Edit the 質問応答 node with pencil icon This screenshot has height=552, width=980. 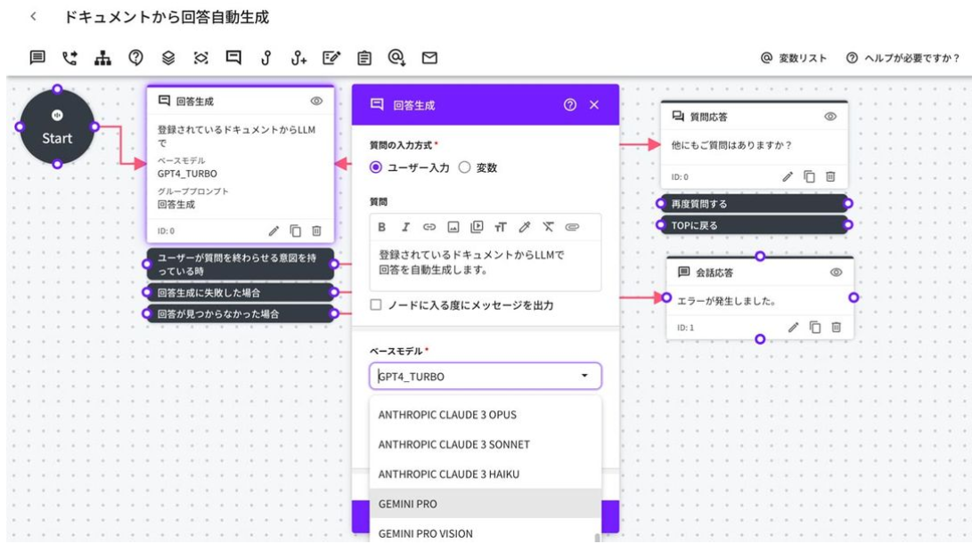[x=788, y=176]
